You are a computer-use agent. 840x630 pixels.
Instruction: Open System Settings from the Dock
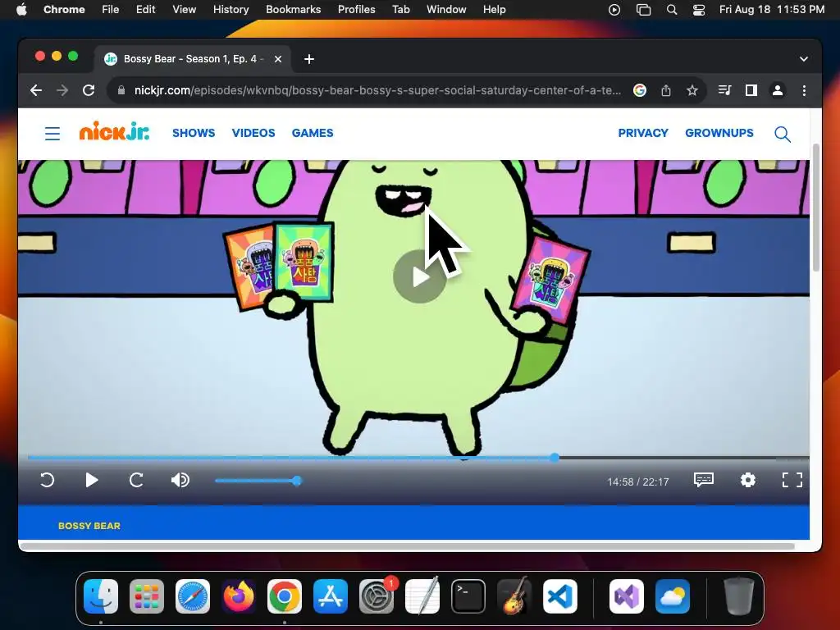point(377,596)
